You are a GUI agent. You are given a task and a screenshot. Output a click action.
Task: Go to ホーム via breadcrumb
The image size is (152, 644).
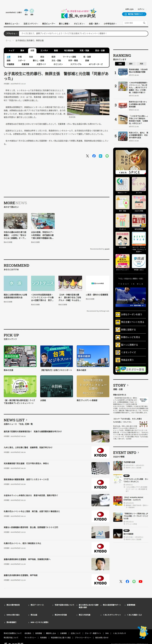(8, 40)
